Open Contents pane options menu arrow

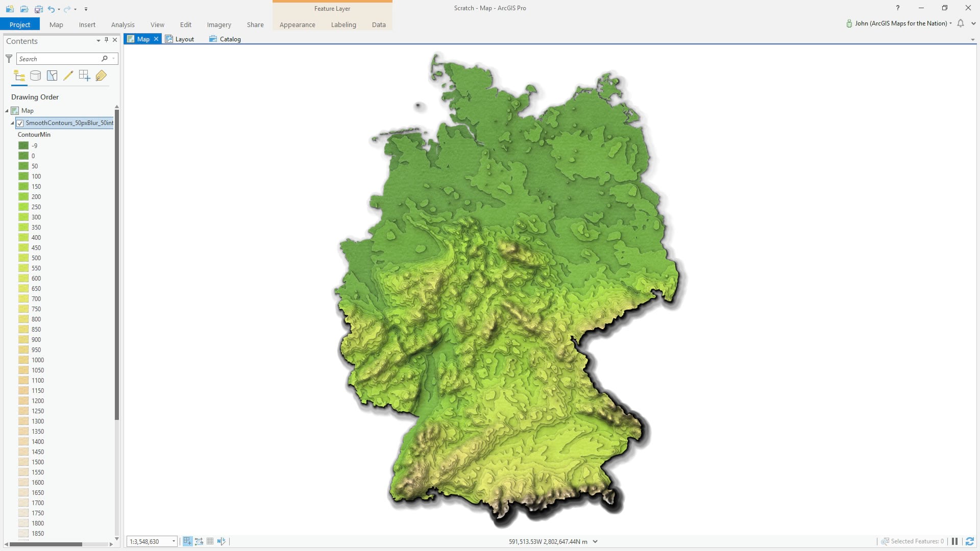pos(98,40)
